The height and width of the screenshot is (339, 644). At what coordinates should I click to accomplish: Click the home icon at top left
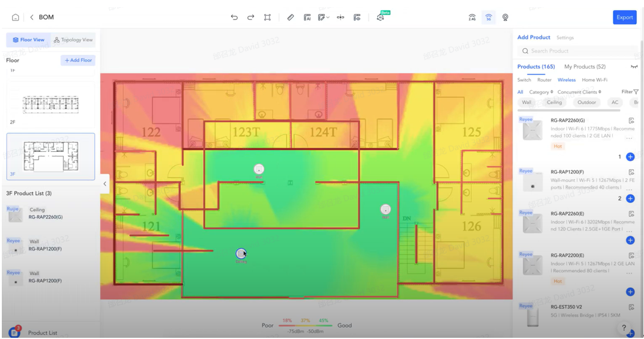pos(16,17)
